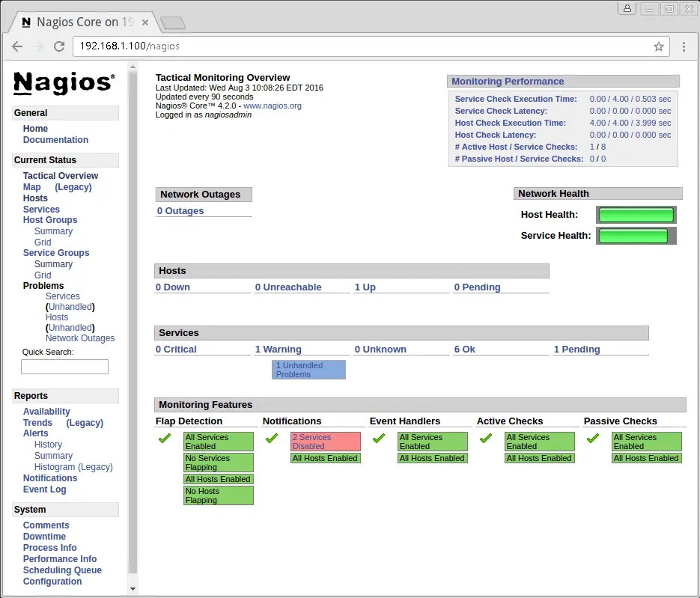The image size is (700, 598).
Task: Click the green checkmark beside Flap Detection
Action: coord(164,438)
